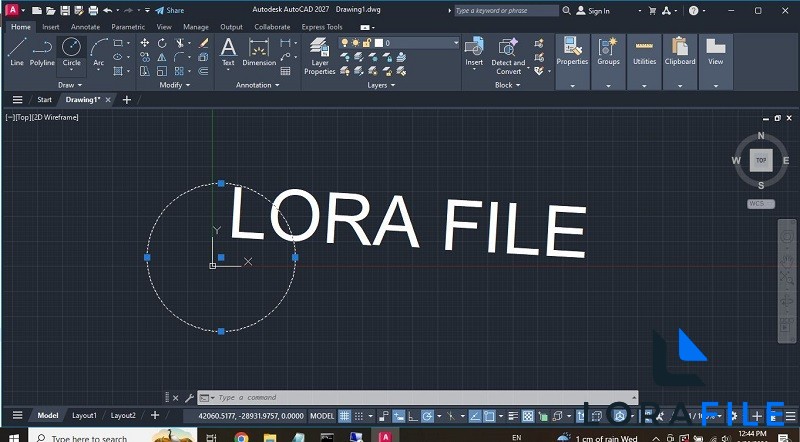
Task: Toggle Ortho mode in status bar
Action: [x=413, y=416]
